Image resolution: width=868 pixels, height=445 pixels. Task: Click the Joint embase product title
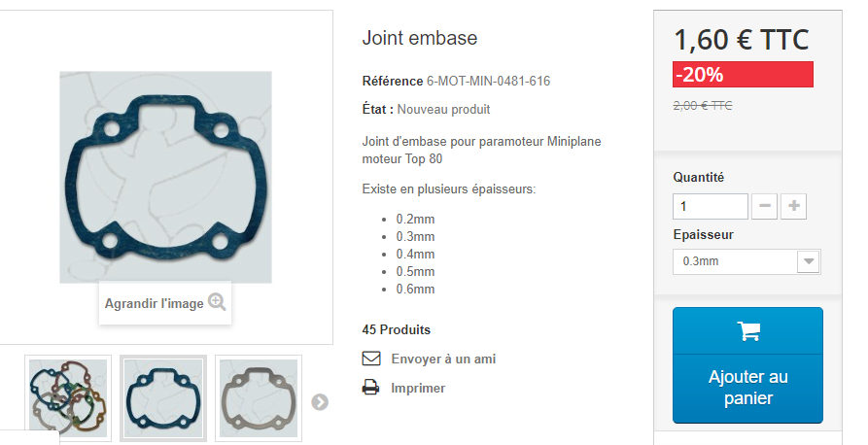(x=420, y=38)
